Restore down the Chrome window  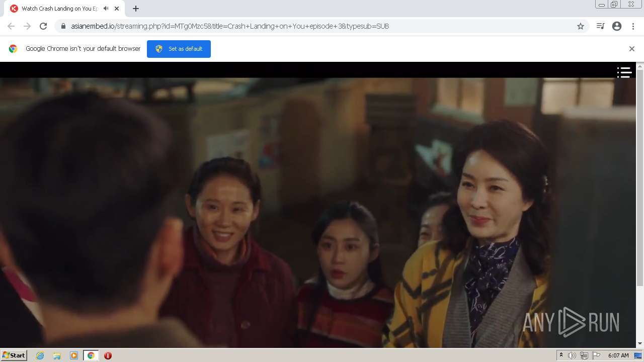pyautogui.click(x=614, y=5)
